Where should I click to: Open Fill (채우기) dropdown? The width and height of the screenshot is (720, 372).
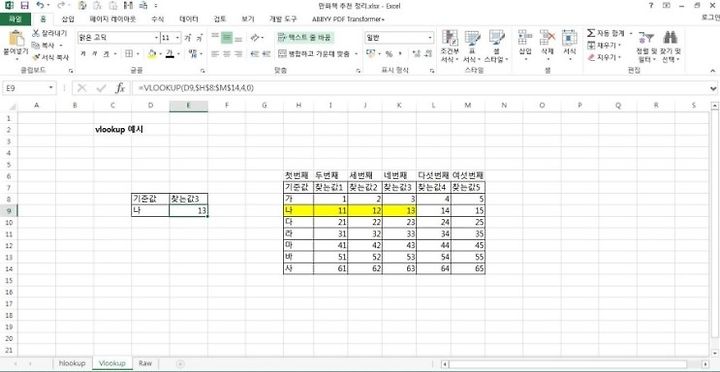[x=605, y=45]
